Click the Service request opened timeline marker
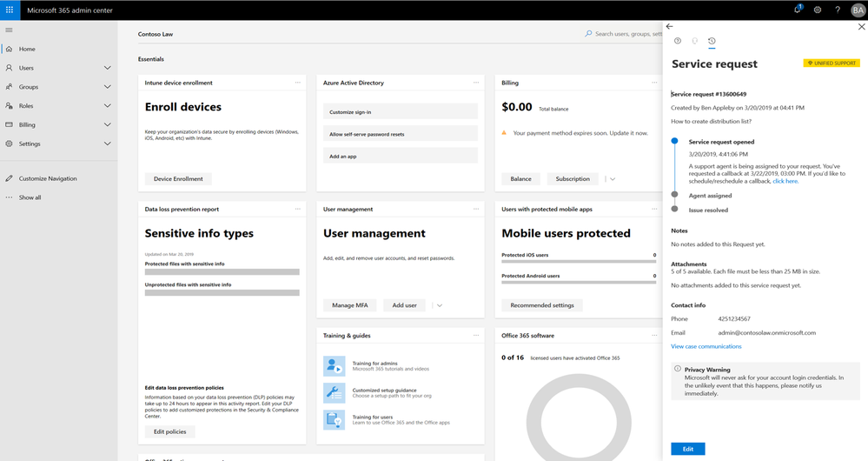The height and width of the screenshot is (461, 868). pyautogui.click(x=674, y=141)
